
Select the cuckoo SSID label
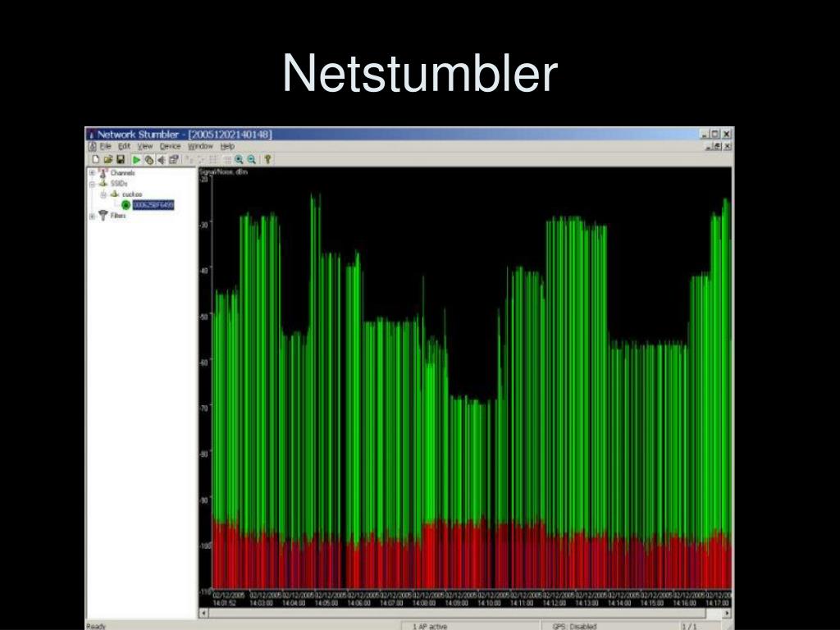tap(132, 194)
